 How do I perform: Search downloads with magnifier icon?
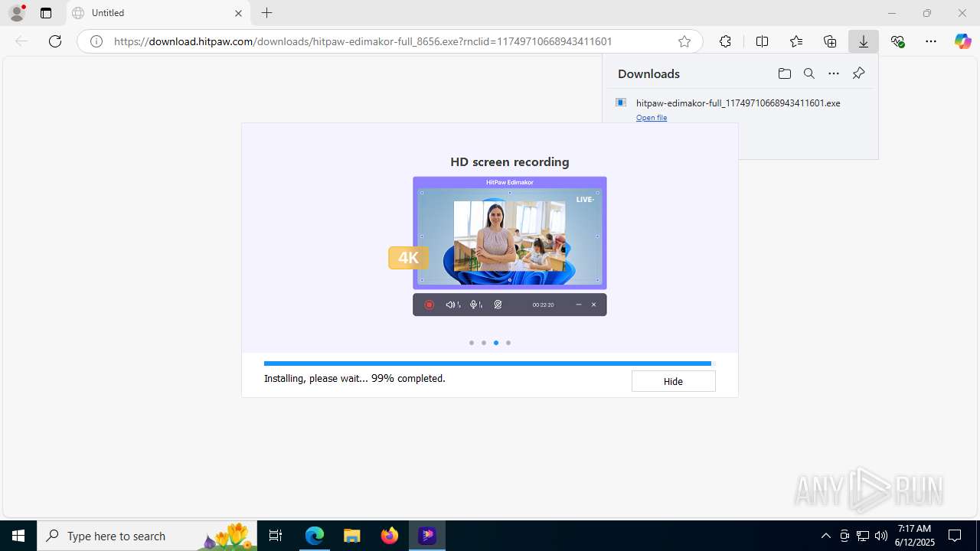pos(809,73)
